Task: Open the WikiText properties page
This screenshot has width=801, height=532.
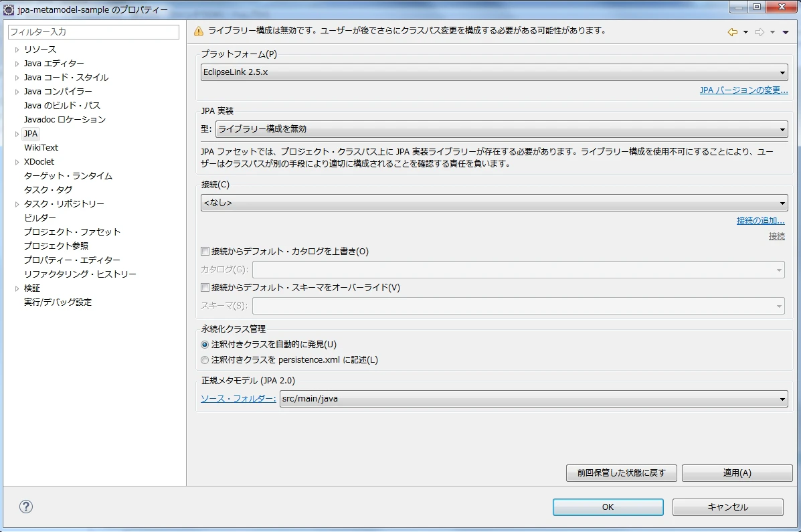Action: tap(41, 148)
